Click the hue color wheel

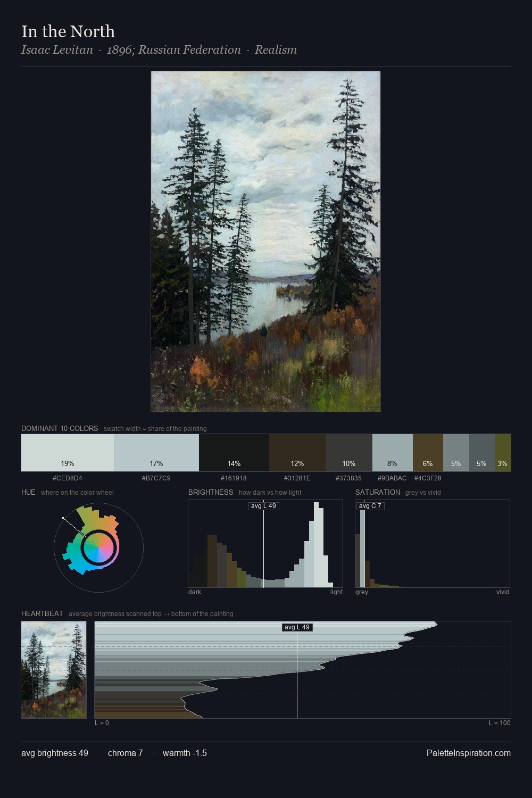[98, 547]
